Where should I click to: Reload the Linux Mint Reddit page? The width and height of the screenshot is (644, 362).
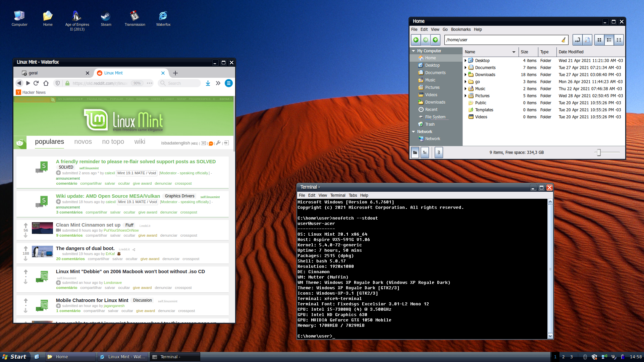[x=36, y=83]
